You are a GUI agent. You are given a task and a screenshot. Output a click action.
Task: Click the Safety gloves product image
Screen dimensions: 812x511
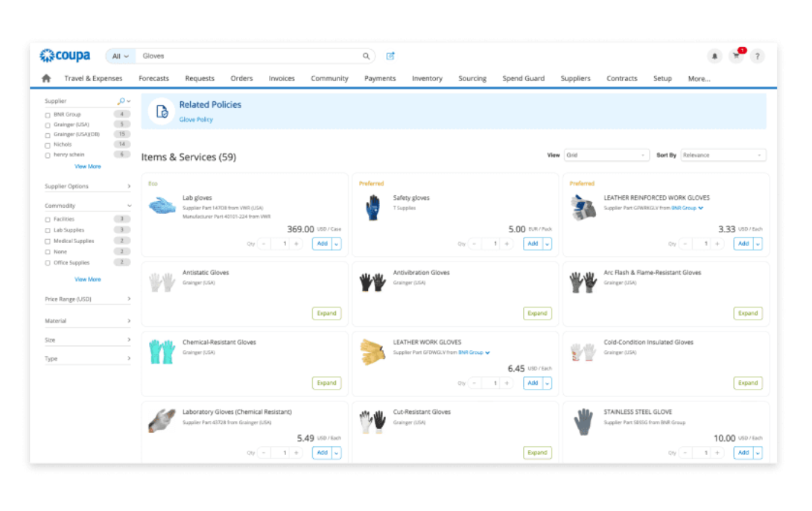(x=373, y=207)
